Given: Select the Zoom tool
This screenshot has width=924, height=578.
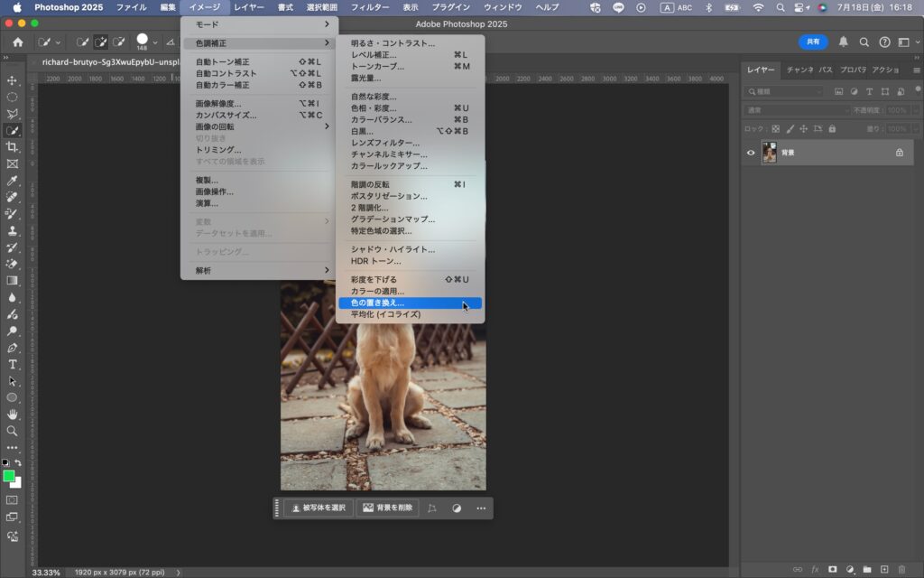Looking at the screenshot, I should 12,431.
